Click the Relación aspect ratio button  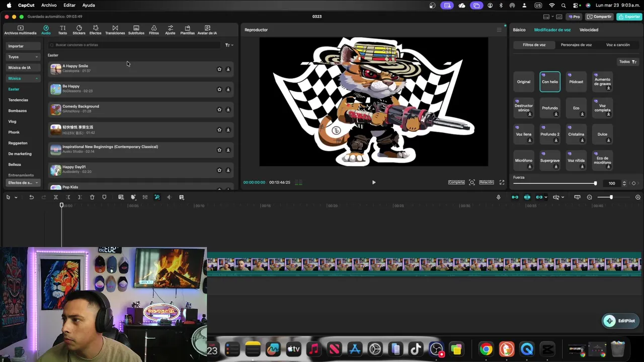point(487,183)
